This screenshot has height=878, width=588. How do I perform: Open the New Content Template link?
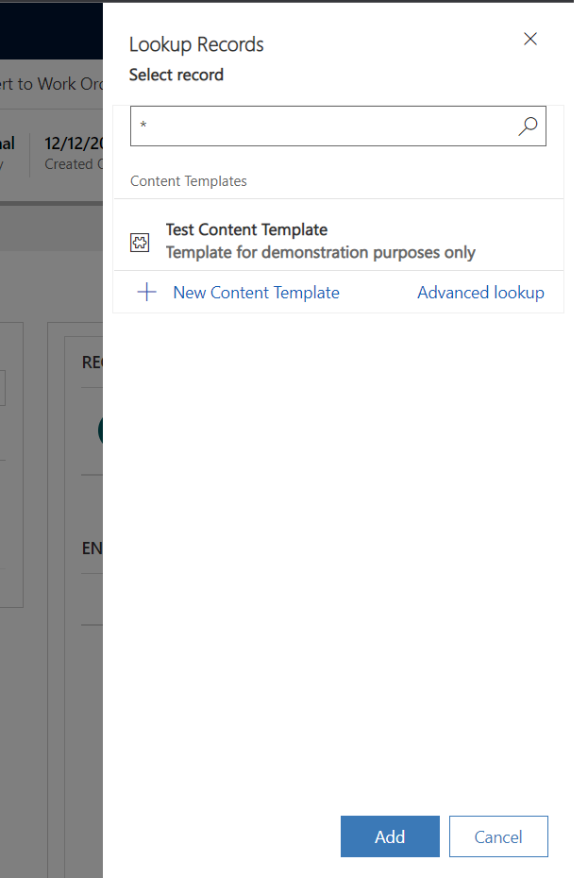(x=256, y=293)
